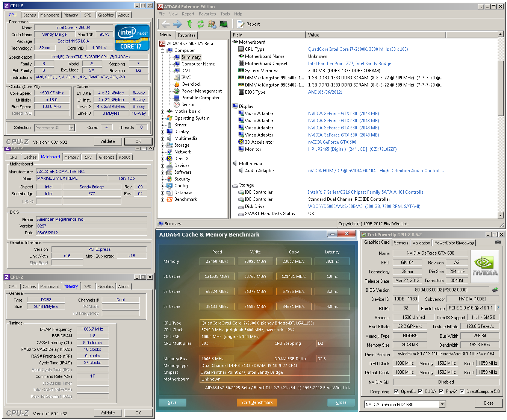This screenshot has height=420, width=507.
Task: Open the GPU selection dropdown in GPU-Z
Action: [x=442, y=405]
